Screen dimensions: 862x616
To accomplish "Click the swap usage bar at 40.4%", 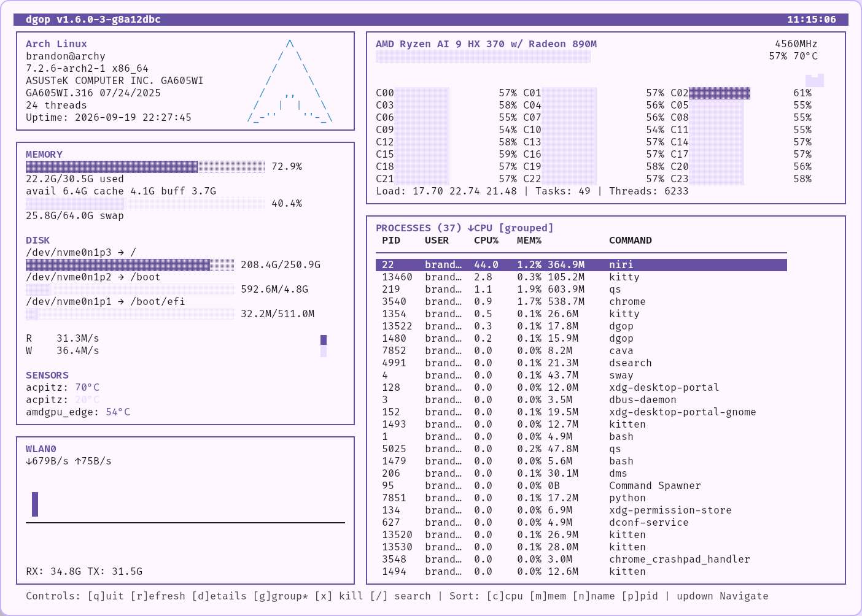I will click(146, 204).
